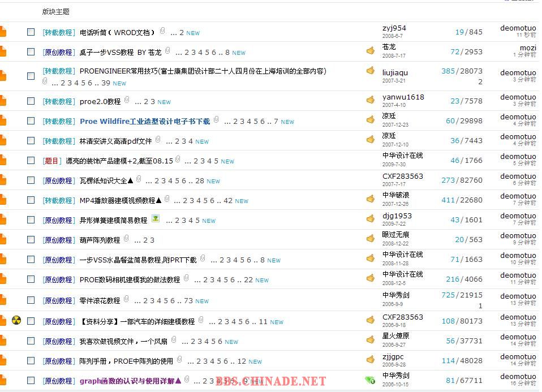Tick checkbox for 桌子一步VSS教程 thread
The width and height of the screenshot is (542, 392).
click(x=31, y=52)
